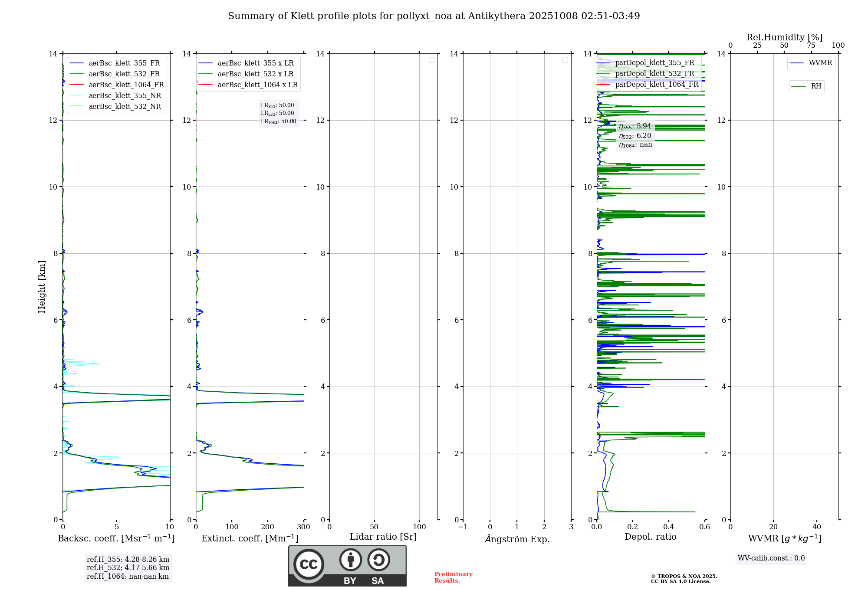Click the WVMR legend entry
This screenshot has width=868, height=590.
820,63
